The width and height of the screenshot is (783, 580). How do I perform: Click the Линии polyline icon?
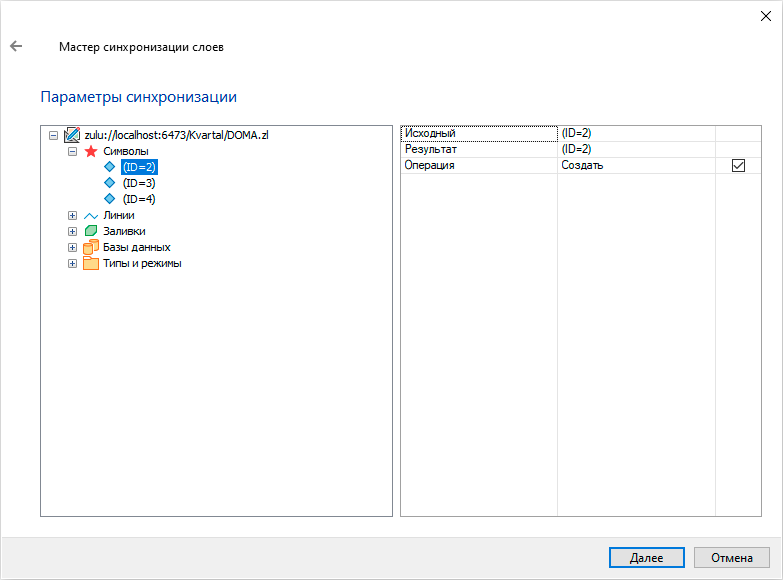[91, 215]
